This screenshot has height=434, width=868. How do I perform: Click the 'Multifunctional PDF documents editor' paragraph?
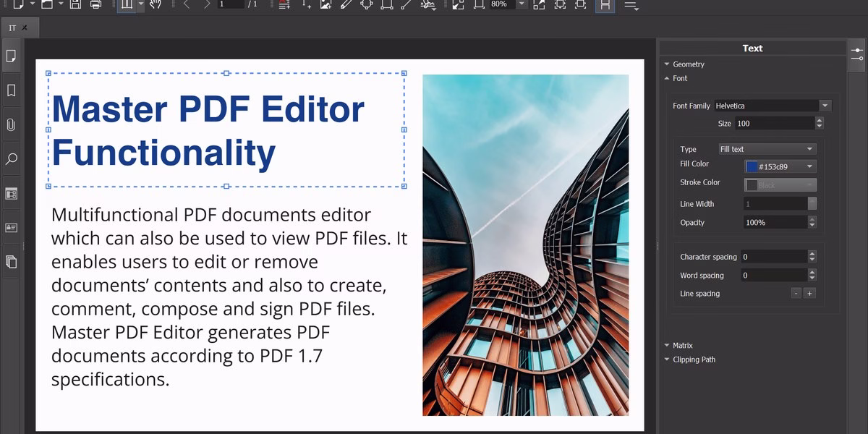tap(229, 297)
